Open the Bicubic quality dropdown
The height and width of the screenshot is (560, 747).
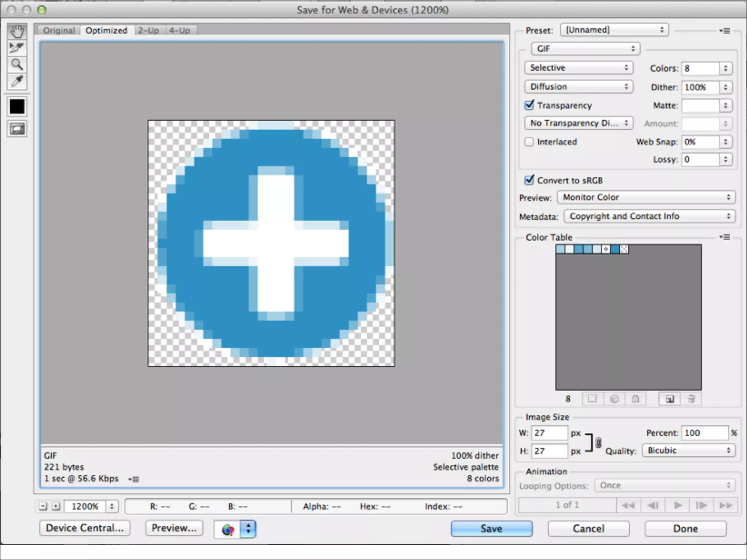(x=688, y=450)
